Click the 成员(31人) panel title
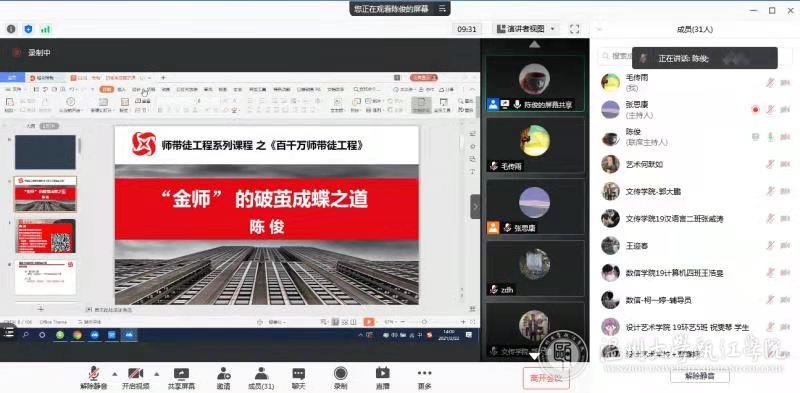The height and width of the screenshot is (393, 800). [x=694, y=30]
